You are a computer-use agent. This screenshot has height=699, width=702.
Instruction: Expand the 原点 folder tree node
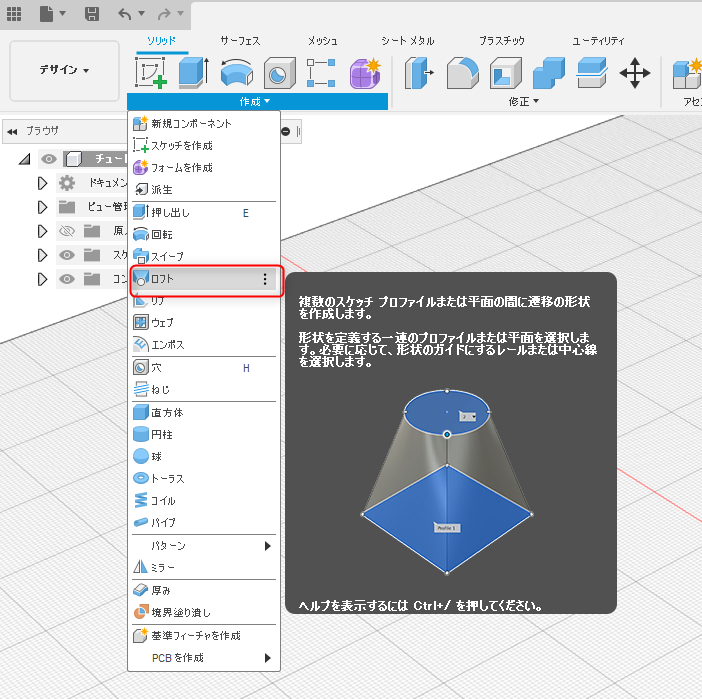[x=43, y=231]
